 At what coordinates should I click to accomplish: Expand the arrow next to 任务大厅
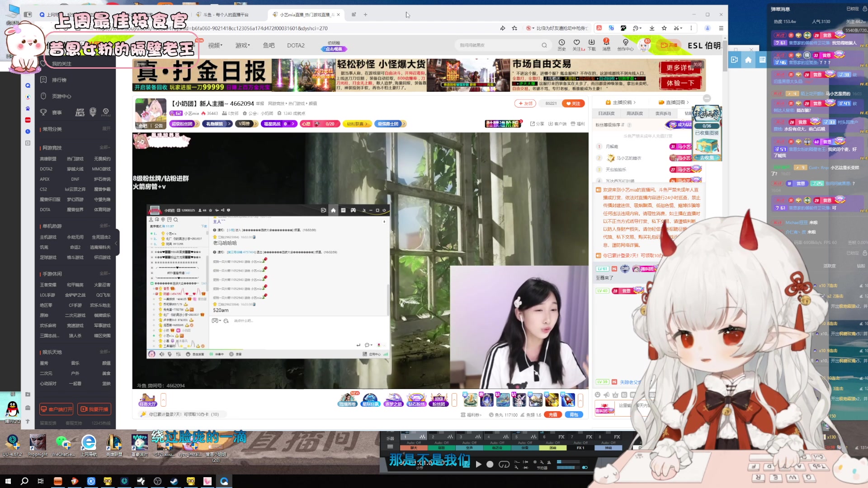point(164,400)
